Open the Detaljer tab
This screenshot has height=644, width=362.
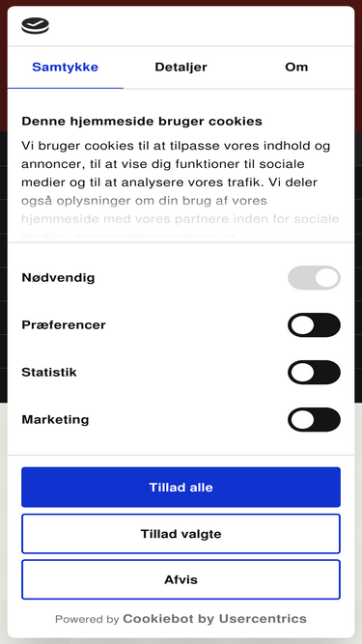tap(181, 68)
